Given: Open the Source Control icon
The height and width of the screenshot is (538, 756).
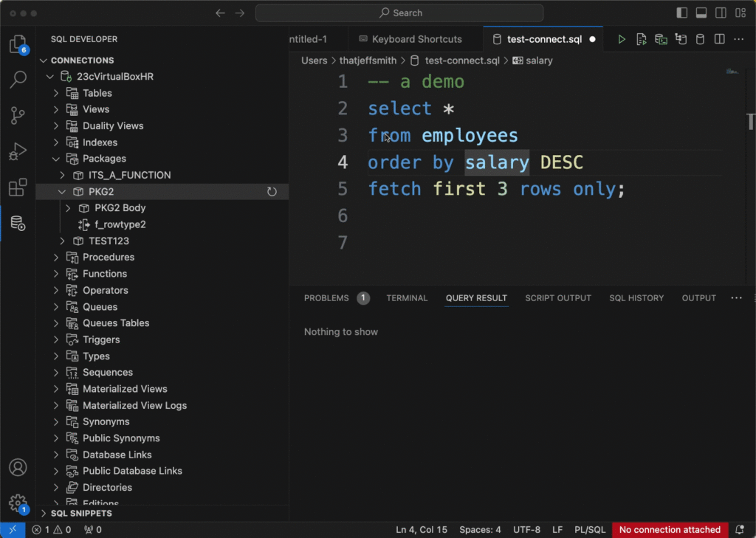Looking at the screenshot, I should 18,116.
